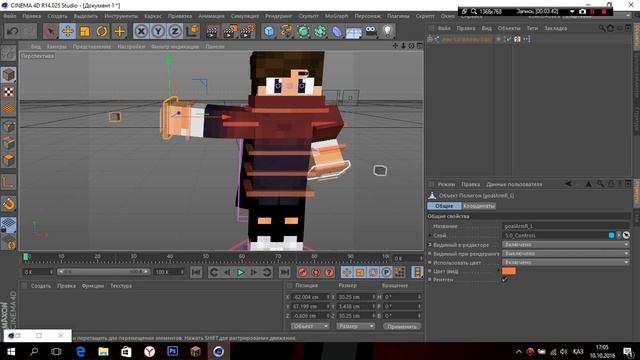Toggle rotation keyframe recording button
This screenshot has height=360, width=640.
373,272
